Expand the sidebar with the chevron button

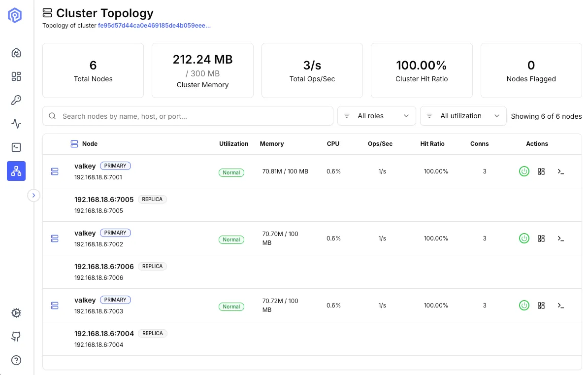click(x=34, y=195)
